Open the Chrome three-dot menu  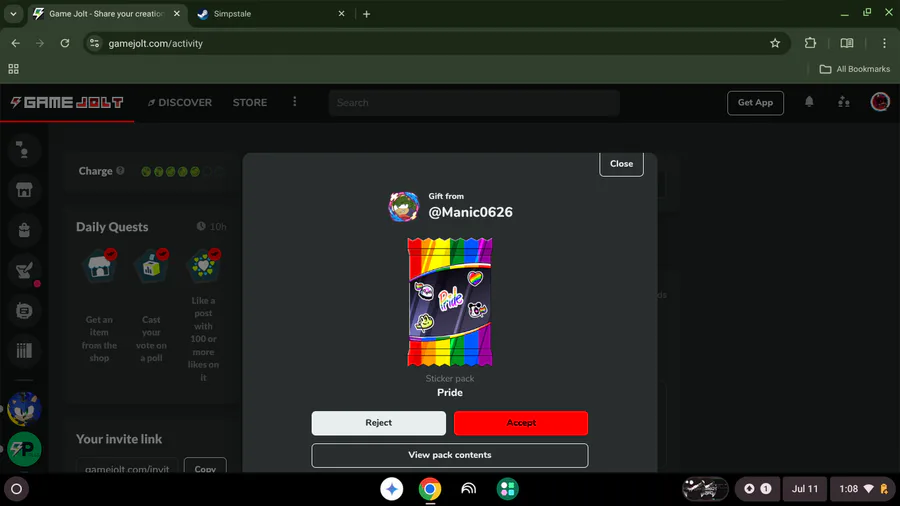(x=884, y=43)
